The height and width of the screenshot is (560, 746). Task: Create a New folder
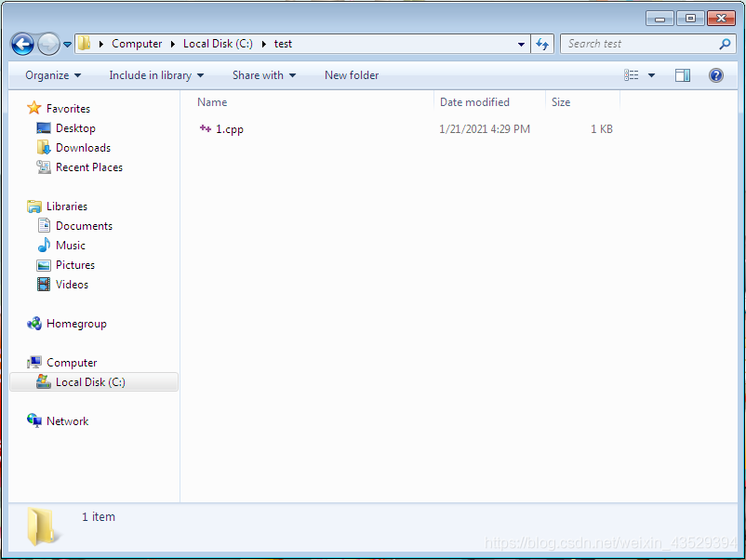click(352, 75)
